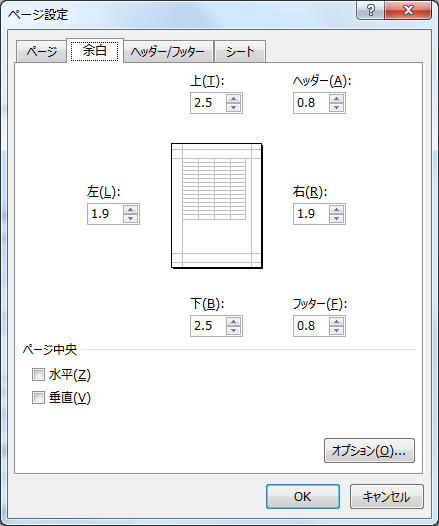439x526 pixels.
Task: Switch to the ページ tab
Action: tap(41, 52)
